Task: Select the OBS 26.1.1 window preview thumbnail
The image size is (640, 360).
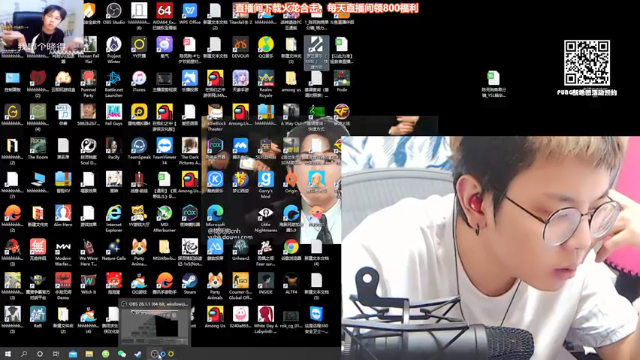Action: pyautogui.click(x=154, y=322)
